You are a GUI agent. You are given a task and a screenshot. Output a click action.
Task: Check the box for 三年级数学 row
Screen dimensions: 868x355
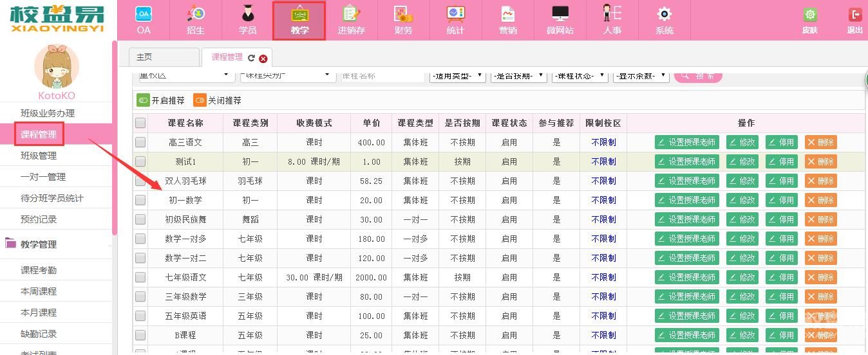[x=140, y=297]
